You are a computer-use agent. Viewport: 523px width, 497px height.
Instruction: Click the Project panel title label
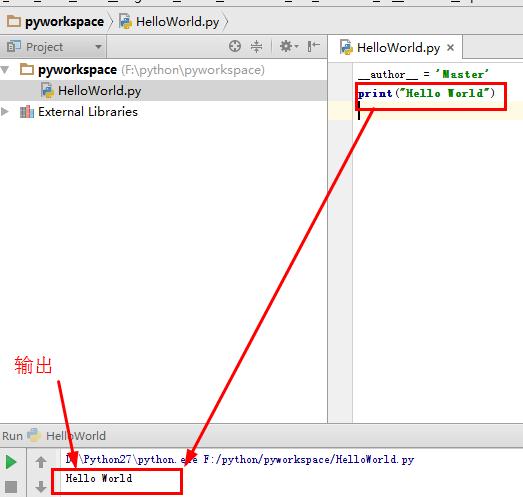[x=44, y=47]
